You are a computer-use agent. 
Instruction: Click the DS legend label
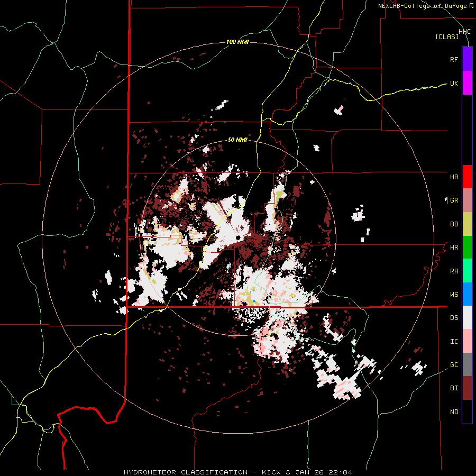point(454,318)
